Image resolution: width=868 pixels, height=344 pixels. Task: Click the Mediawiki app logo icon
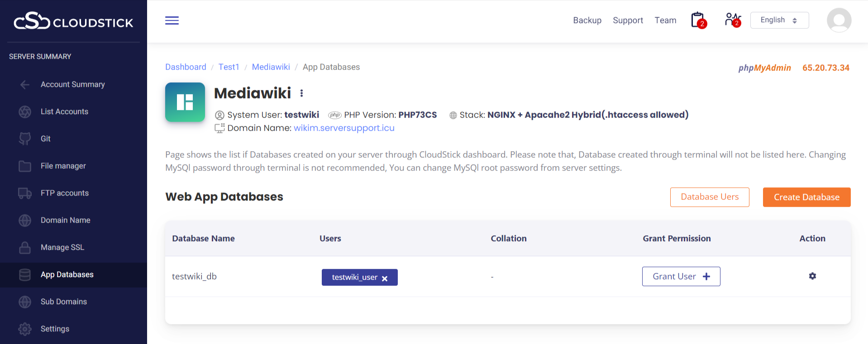pyautogui.click(x=185, y=102)
